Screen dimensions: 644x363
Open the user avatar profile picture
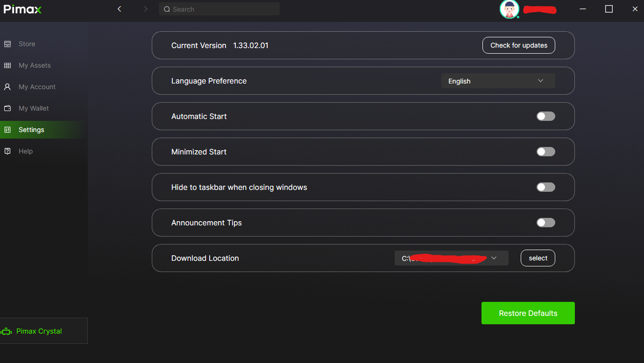[x=509, y=9]
